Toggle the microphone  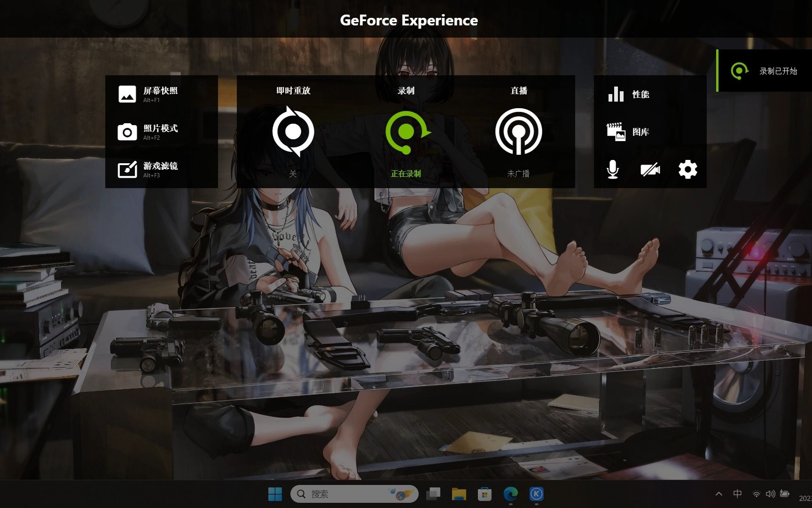point(612,169)
